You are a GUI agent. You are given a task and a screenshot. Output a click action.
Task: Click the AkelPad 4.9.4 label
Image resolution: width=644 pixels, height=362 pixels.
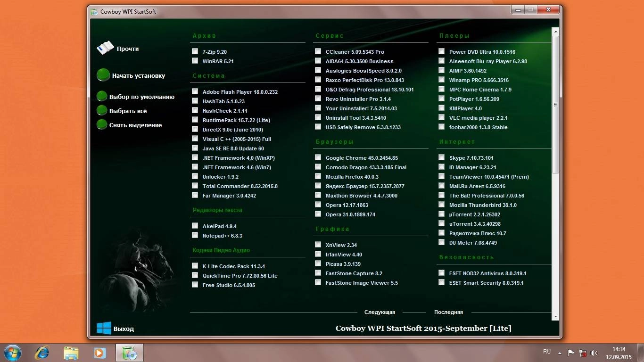coord(220,226)
